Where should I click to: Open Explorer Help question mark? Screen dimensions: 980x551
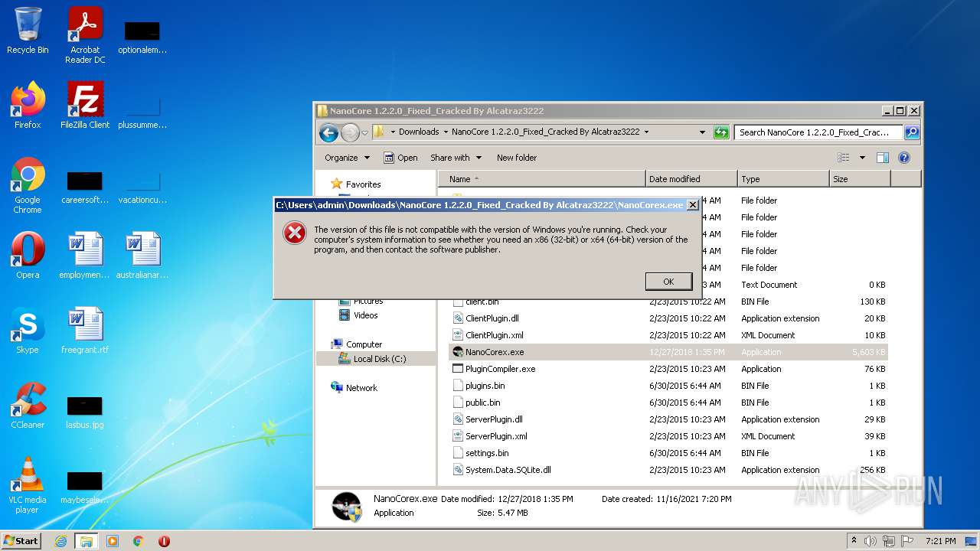[904, 158]
